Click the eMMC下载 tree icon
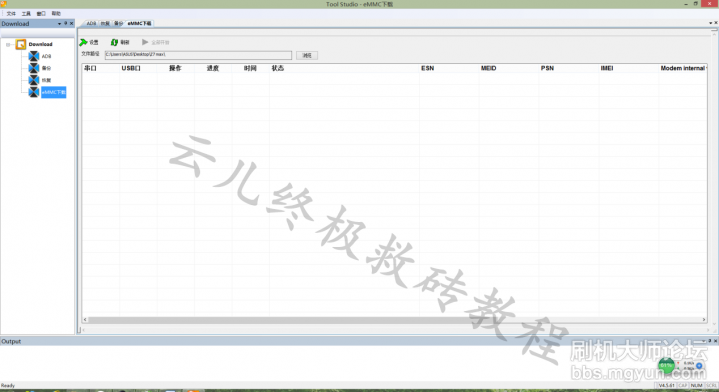Viewport: 719px width, 392px height. pyautogui.click(x=34, y=92)
